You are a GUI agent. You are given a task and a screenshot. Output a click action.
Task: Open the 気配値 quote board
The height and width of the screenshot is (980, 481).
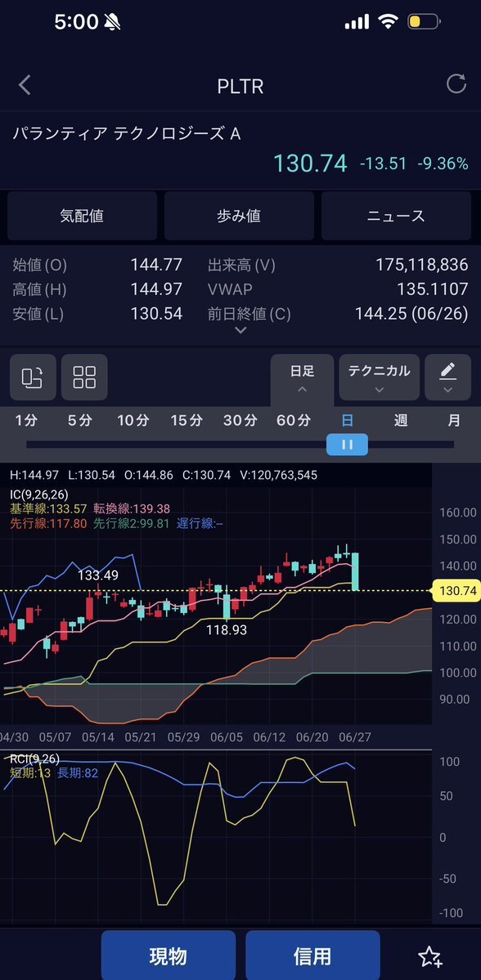(x=82, y=217)
